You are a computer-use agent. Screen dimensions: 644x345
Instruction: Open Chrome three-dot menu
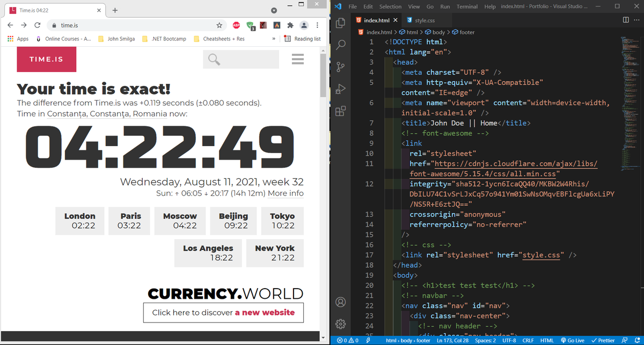pos(317,25)
